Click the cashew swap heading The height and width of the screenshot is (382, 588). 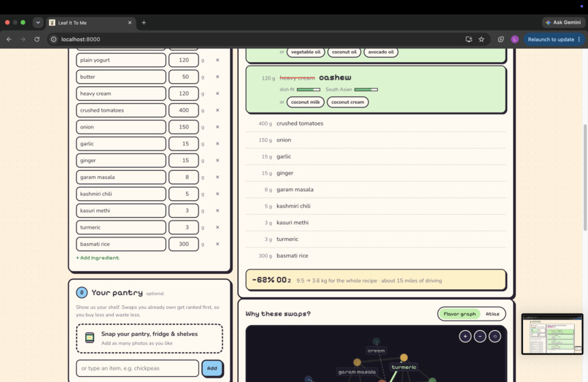335,77
